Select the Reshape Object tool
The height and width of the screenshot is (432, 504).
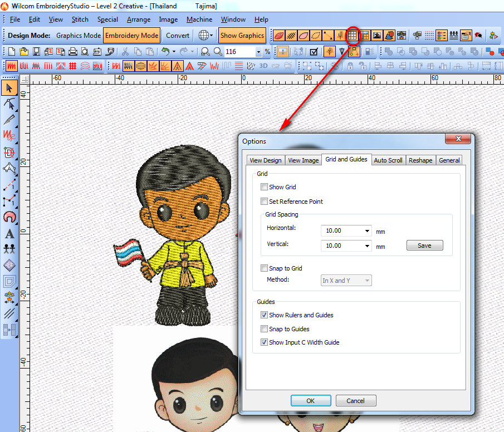[x=9, y=104]
